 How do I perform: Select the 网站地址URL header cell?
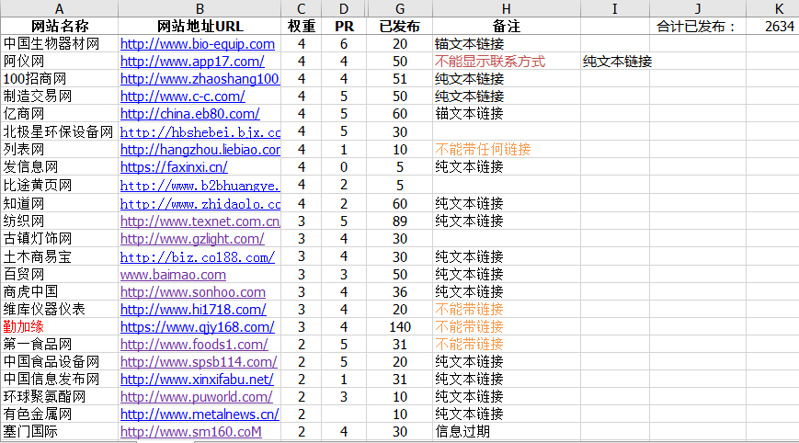199,26
